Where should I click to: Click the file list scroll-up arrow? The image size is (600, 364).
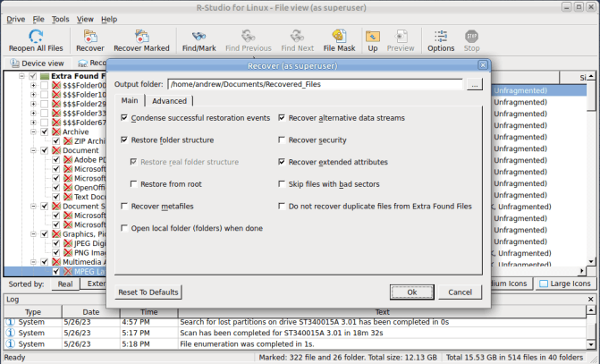pos(591,76)
